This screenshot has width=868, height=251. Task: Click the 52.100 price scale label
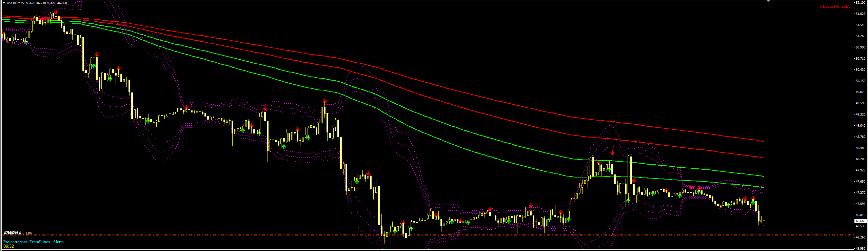(x=861, y=3)
